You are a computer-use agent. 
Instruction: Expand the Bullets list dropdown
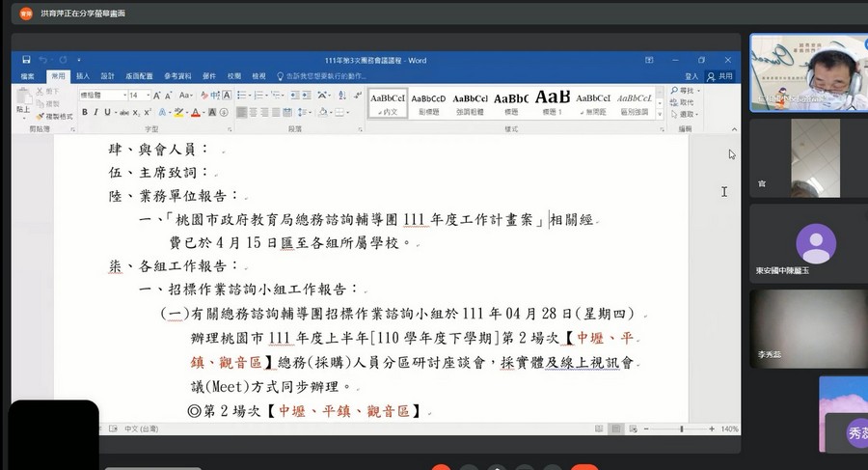tap(250, 96)
